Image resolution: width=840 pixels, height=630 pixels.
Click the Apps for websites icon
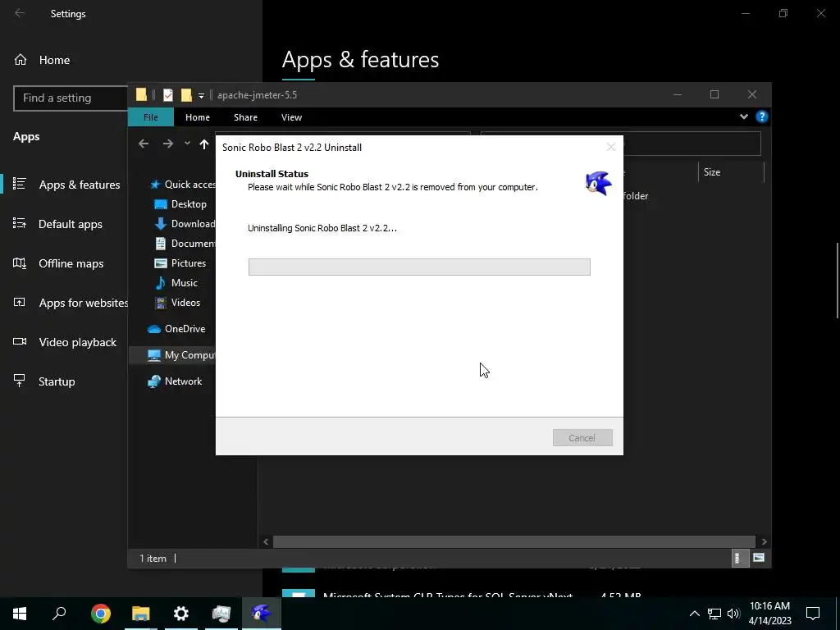coord(20,303)
